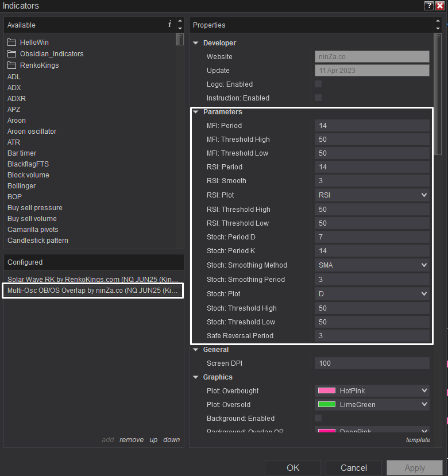Collapse the Parameters section

tap(196, 112)
